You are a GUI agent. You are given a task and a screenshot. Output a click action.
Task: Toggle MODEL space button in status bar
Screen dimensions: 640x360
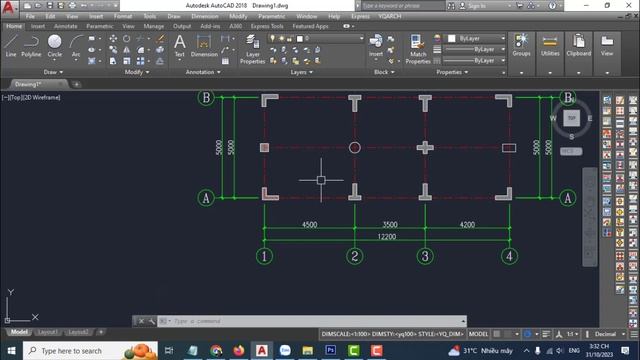[478, 334]
